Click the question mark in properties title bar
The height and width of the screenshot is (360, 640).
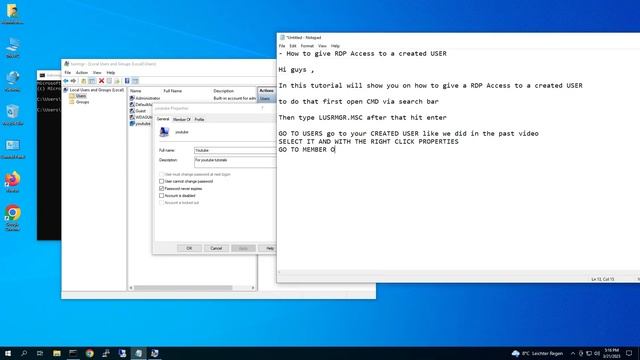[262, 108]
